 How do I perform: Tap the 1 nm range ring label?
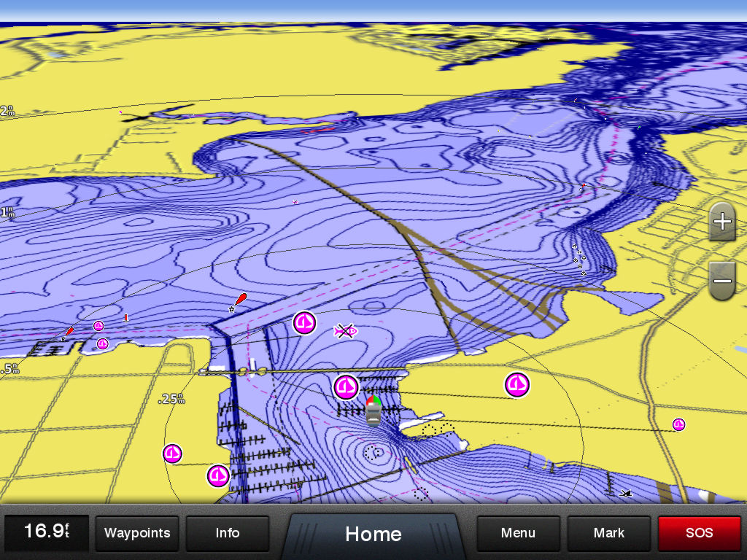[x=7, y=212]
